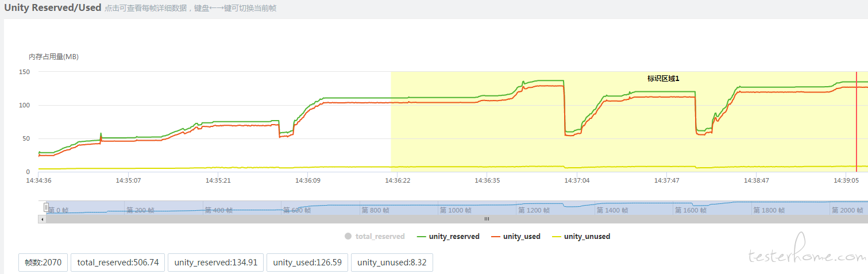Toggle unity_unused series in legend
Image resolution: width=868 pixels, height=274 pixels.
click(x=581, y=236)
